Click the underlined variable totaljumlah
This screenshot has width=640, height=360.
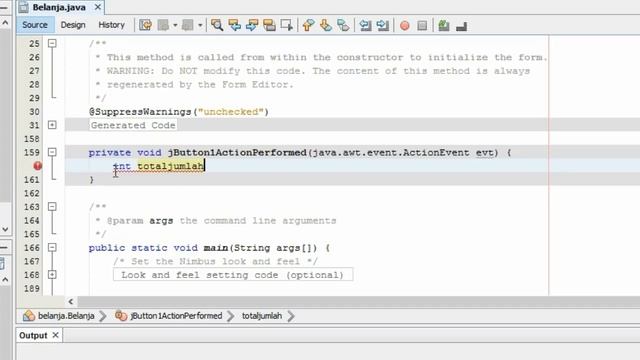[x=171, y=166]
